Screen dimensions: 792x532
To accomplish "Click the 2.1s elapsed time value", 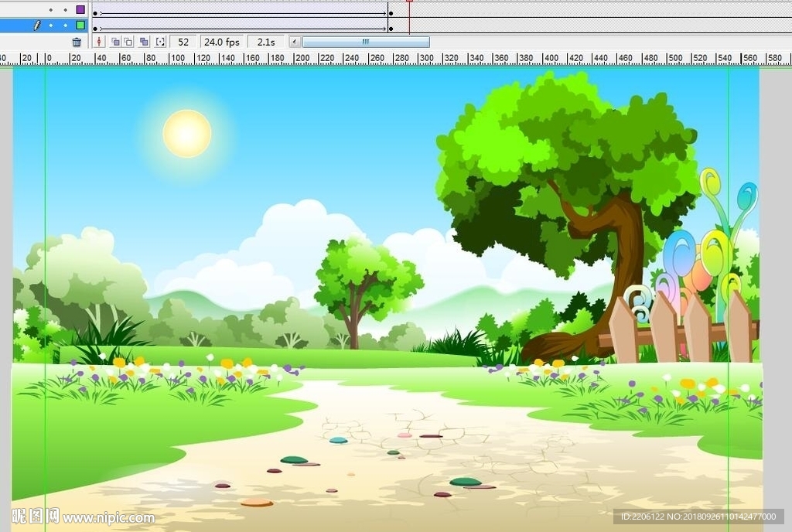I will (266, 42).
